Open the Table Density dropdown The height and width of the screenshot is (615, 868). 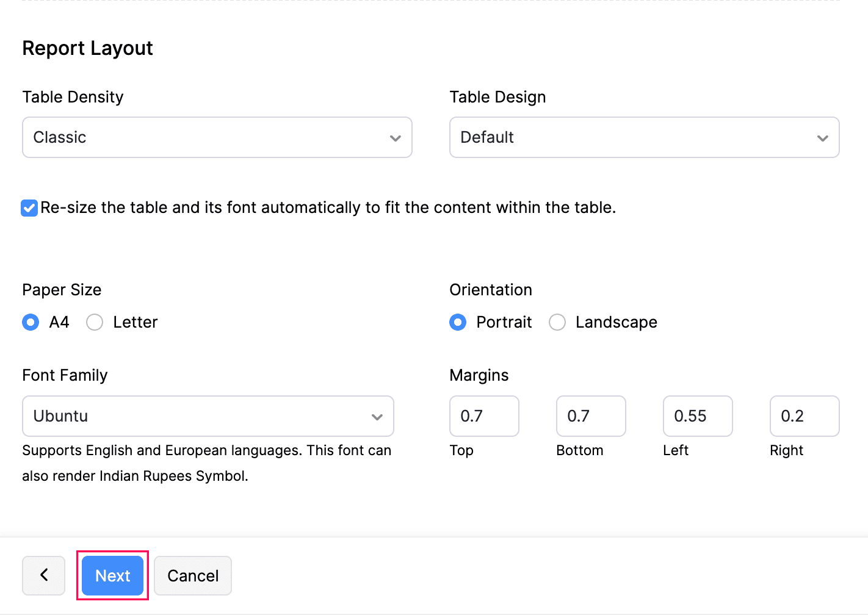coord(217,137)
